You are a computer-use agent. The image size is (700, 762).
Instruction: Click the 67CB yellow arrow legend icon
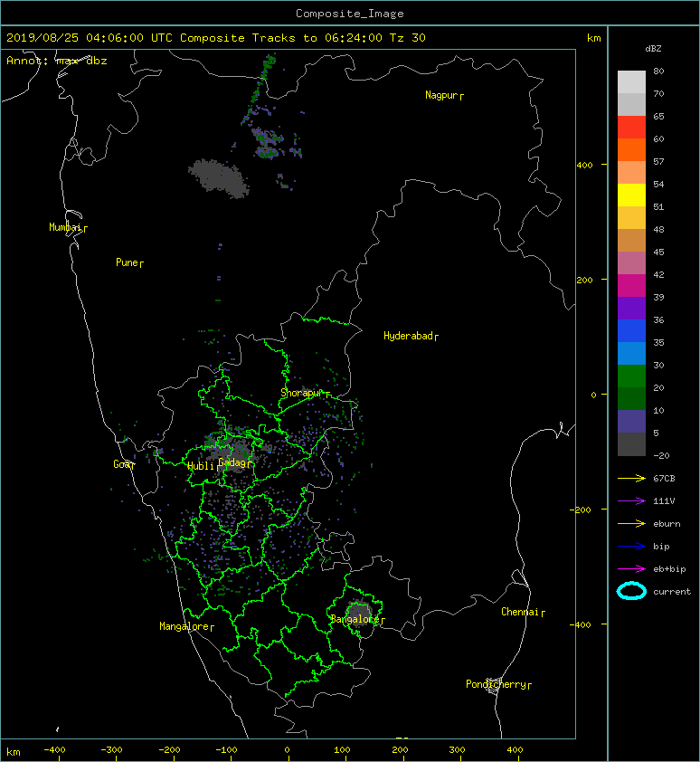(631, 479)
